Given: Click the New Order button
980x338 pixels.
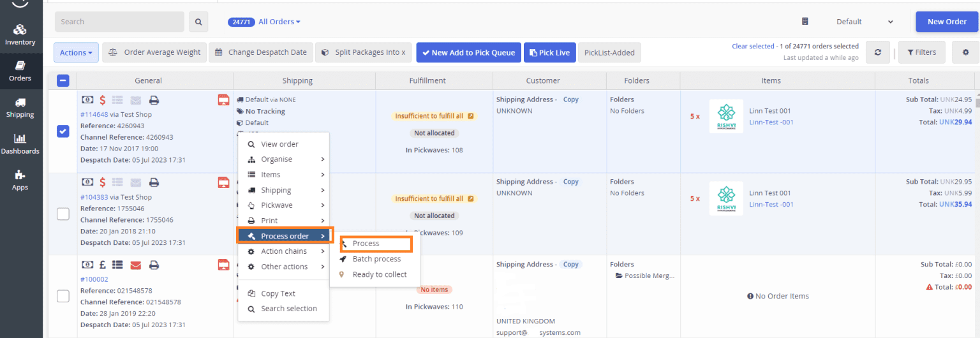Looking at the screenshot, I should pyautogui.click(x=947, y=22).
